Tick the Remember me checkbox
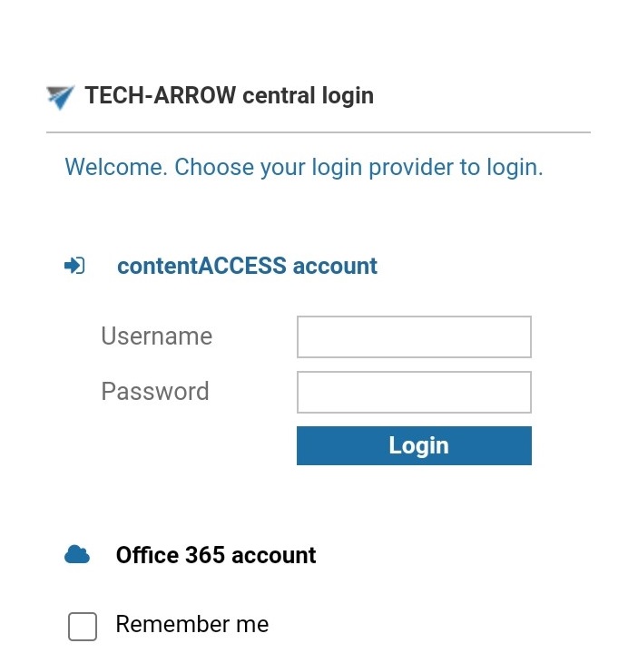 (x=83, y=626)
